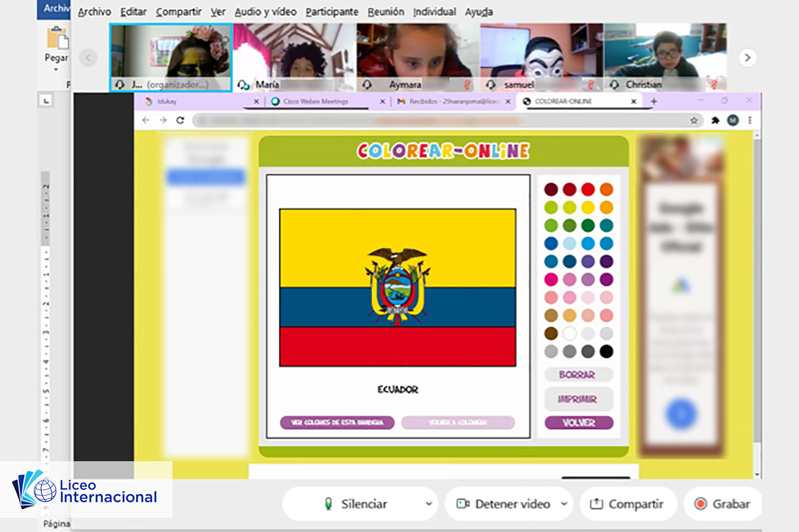799x532 pixels.
Task: Show next participants with right arrow
Action: (x=747, y=58)
